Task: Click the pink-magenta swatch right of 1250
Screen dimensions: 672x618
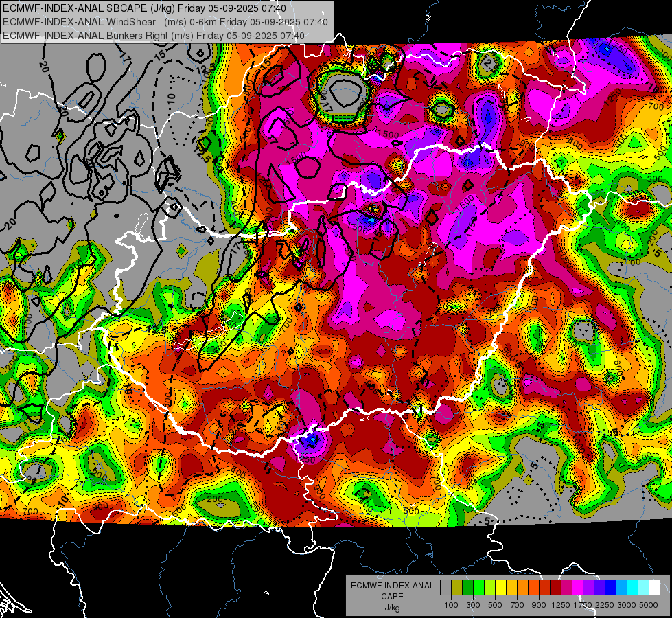Action: 566,587
